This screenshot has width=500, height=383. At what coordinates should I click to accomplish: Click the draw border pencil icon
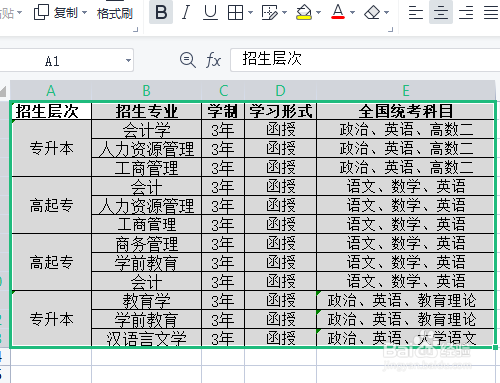tap(269, 13)
